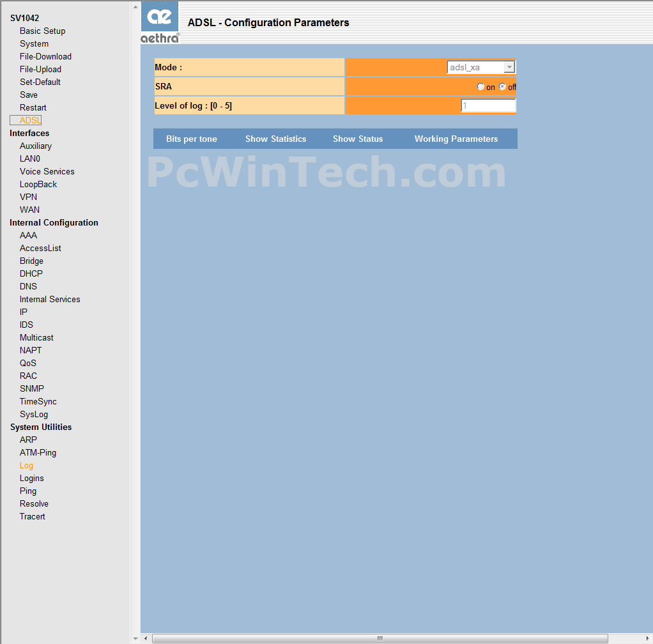Select the SRA 'on' radio button
653x644 pixels.
(x=480, y=87)
